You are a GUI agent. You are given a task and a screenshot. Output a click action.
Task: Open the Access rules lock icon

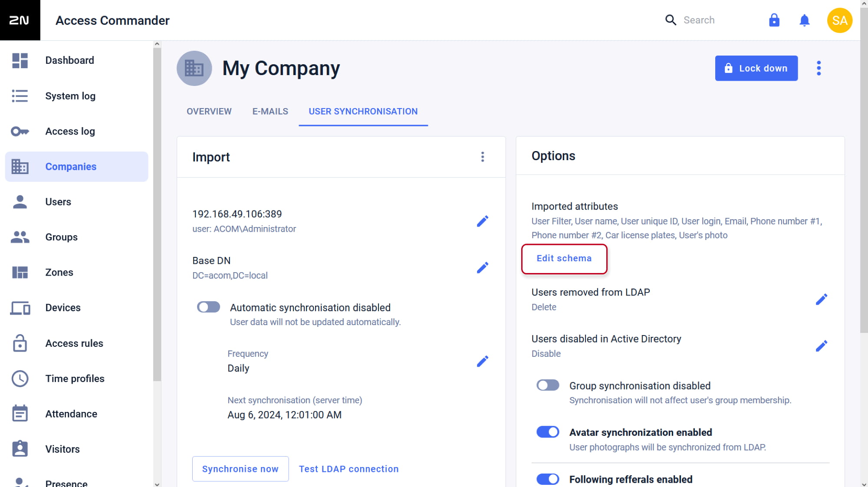20,343
